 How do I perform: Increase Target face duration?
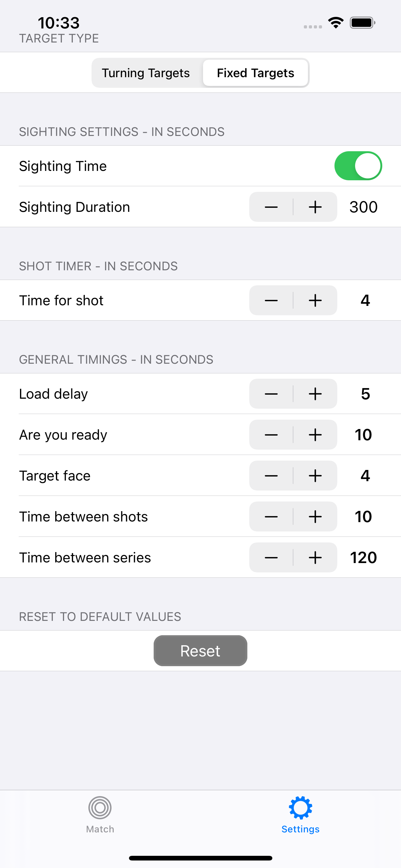[x=315, y=476]
